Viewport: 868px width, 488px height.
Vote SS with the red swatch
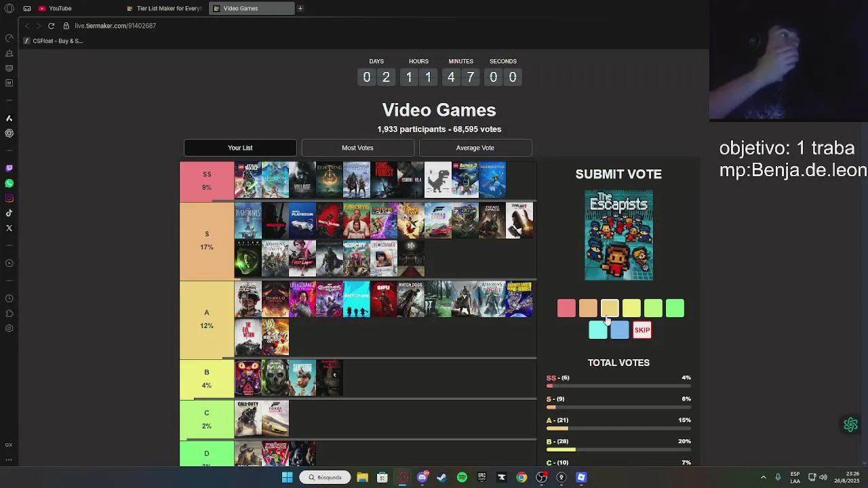pyautogui.click(x=566, y=308)
